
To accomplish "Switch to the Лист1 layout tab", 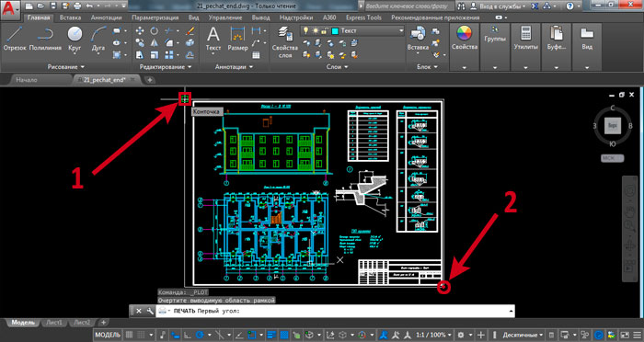I will point(53,323).
